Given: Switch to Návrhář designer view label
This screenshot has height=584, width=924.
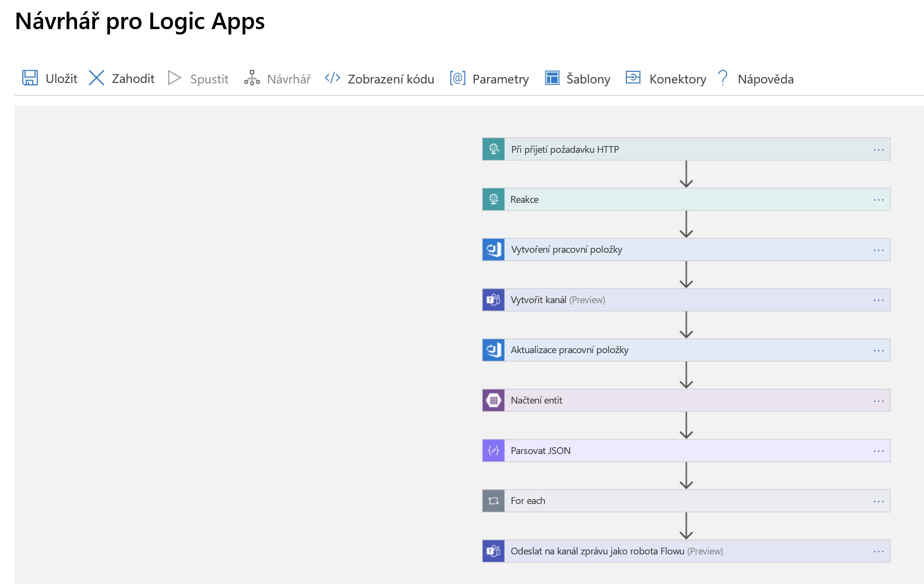Looking at the screenshot, I should pos(289,79).
